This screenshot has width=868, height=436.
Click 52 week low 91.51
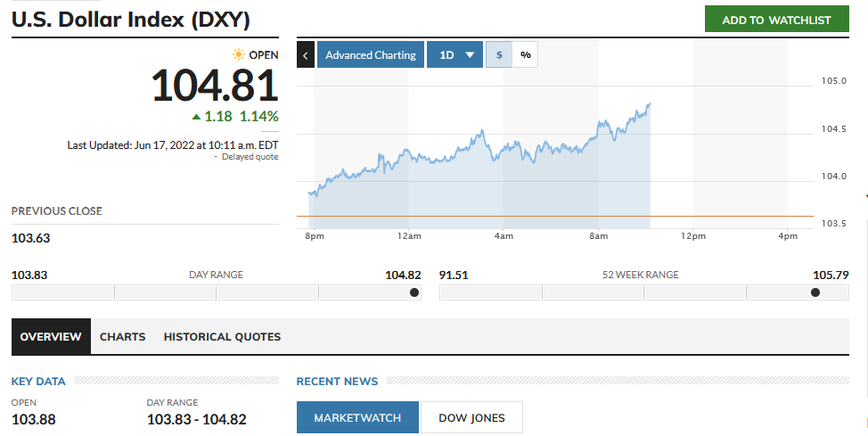pyautogui.click(x=454, y=275)
